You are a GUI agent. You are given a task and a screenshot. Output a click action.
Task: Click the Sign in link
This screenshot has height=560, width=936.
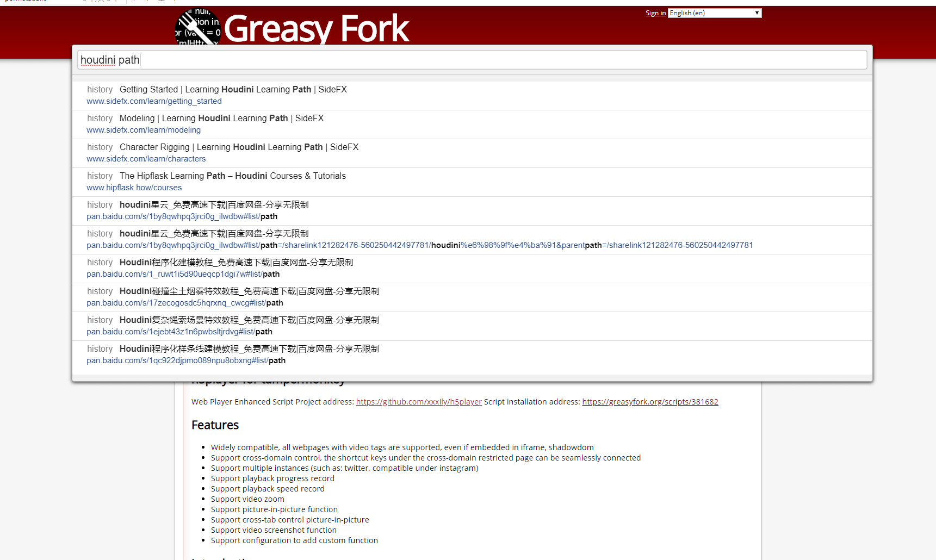pyautogui.click(x=655, y=13)
